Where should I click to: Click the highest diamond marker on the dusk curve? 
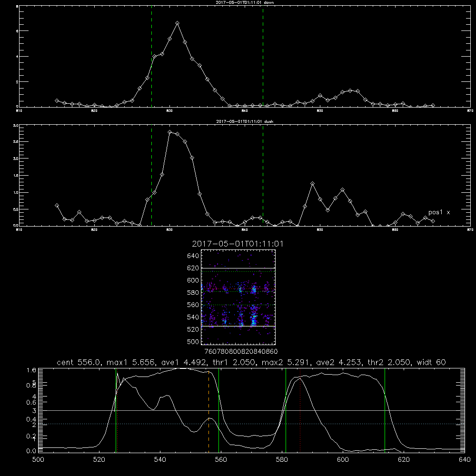click(x=170, y=132)
